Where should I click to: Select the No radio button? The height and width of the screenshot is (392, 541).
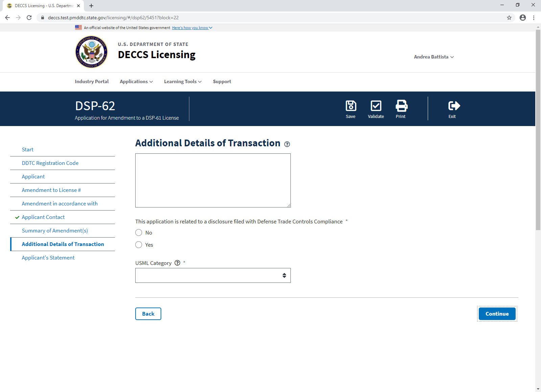[139, 232]
